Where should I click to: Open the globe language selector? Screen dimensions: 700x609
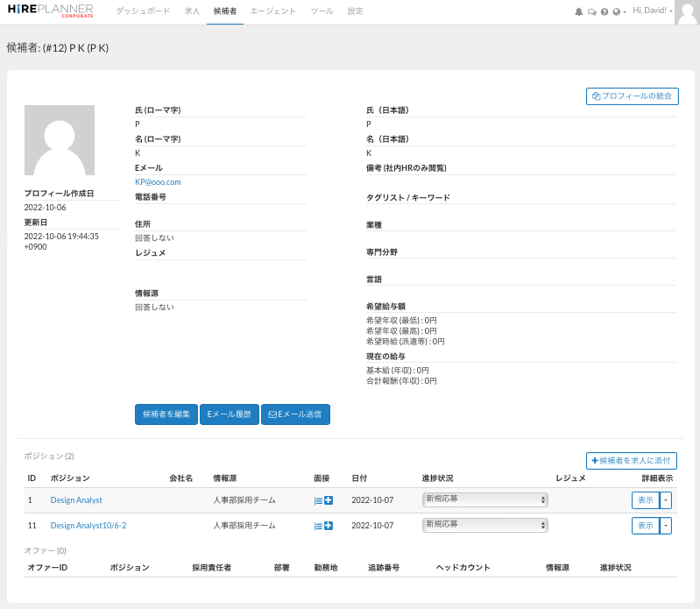click(618, 11)
